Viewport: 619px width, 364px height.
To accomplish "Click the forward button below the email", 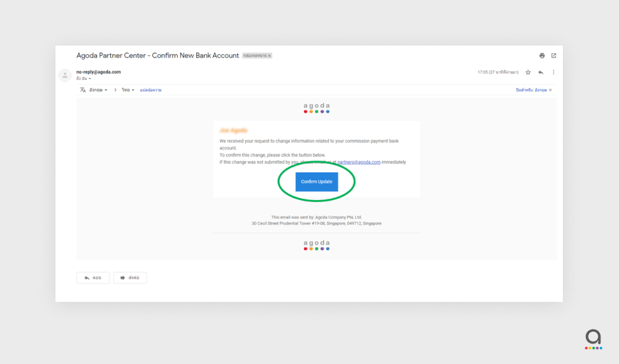I will [130, 278].
